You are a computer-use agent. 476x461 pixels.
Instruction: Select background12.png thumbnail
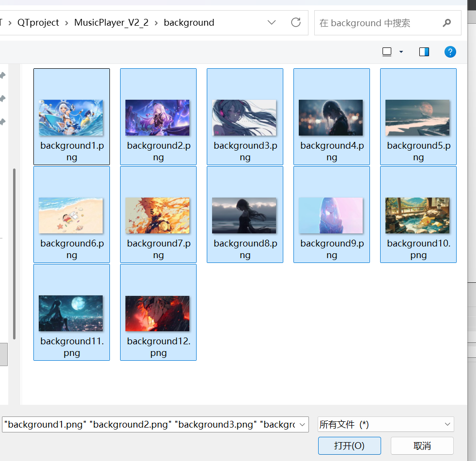pos(157,313)
